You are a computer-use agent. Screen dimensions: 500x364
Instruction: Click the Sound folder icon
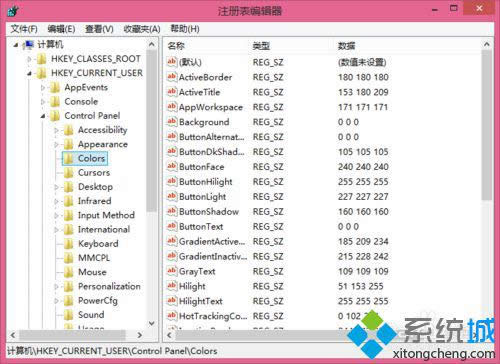click(69, 315)
